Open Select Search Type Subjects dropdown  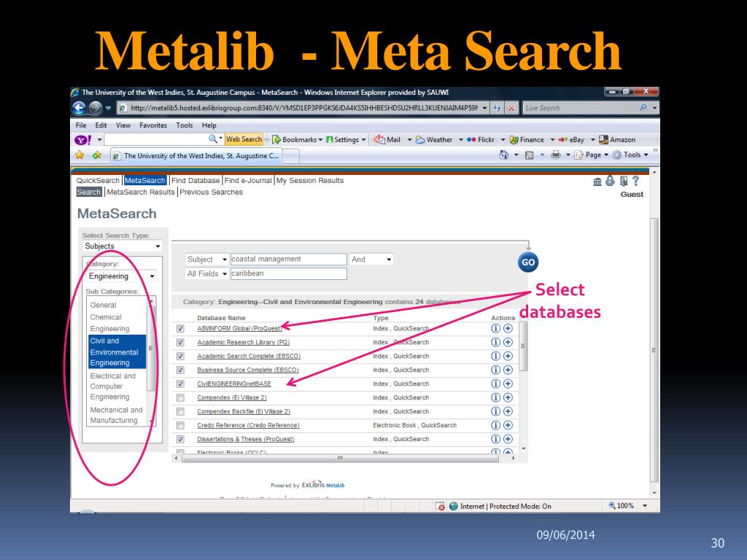(122, 246)
